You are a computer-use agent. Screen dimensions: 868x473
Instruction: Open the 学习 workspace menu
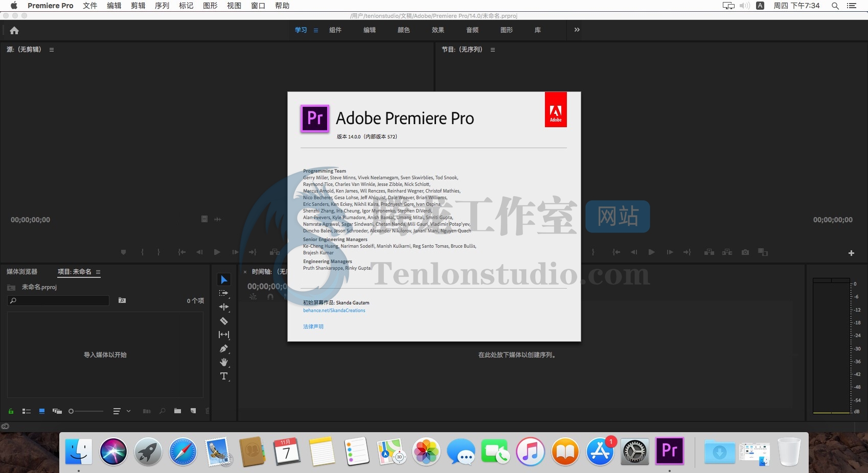pyautogui.click(x=316, y=30)
